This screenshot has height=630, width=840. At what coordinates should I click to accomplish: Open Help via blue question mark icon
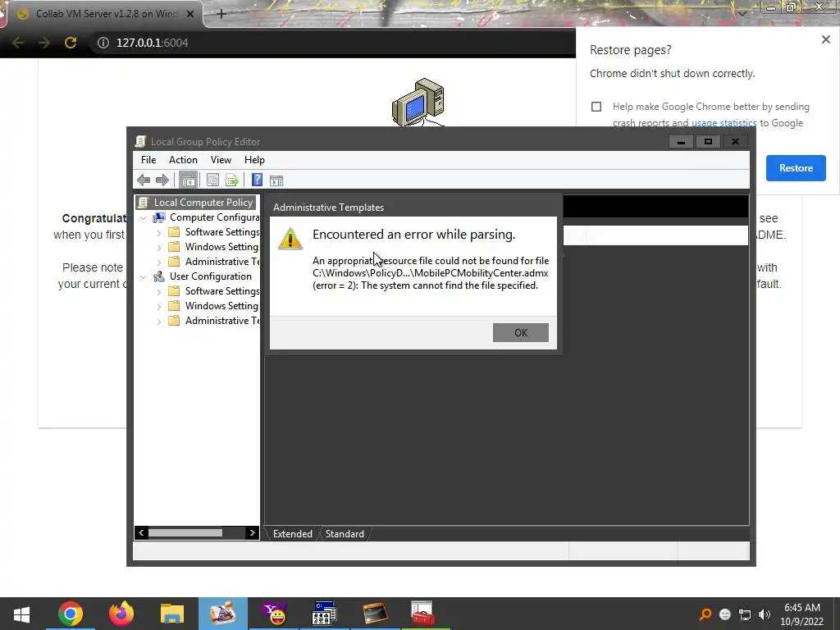pyautogui.click(x=257, y=180)
